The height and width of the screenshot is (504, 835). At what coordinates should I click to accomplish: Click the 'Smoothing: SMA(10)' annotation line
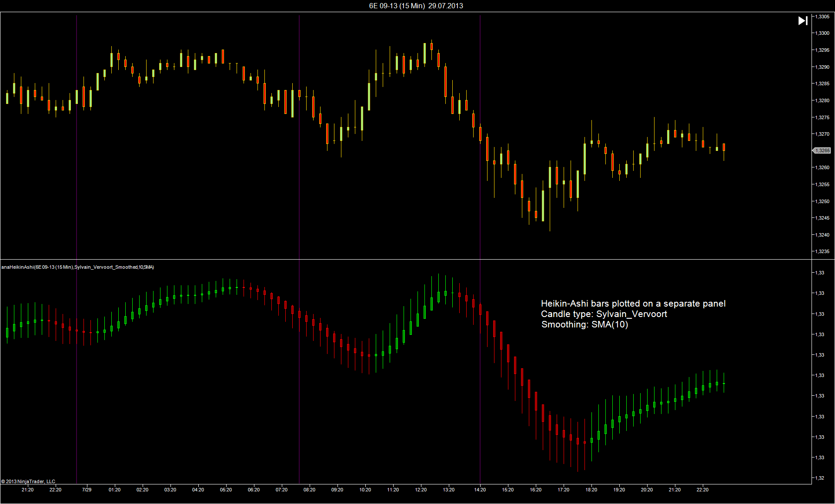584,324
